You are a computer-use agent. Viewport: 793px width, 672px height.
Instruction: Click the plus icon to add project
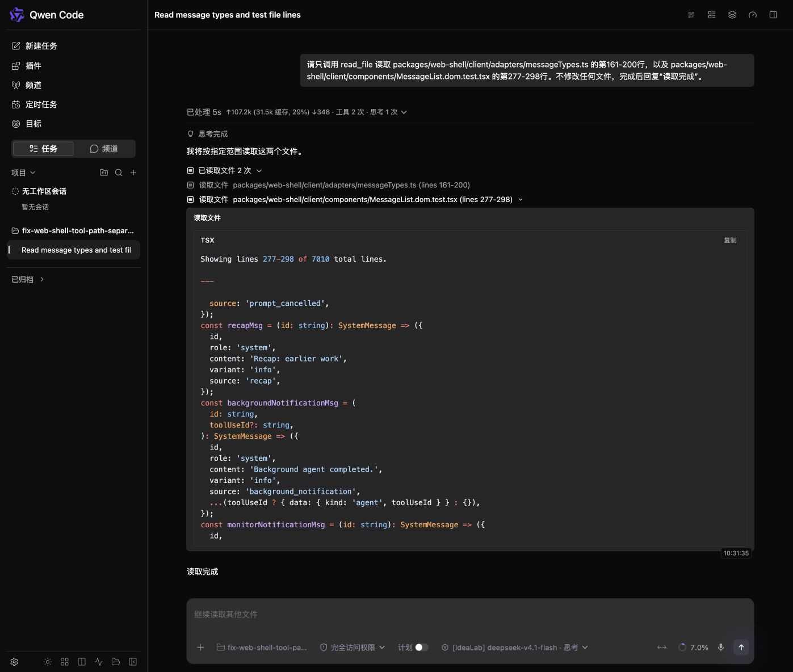click(133, 173)
